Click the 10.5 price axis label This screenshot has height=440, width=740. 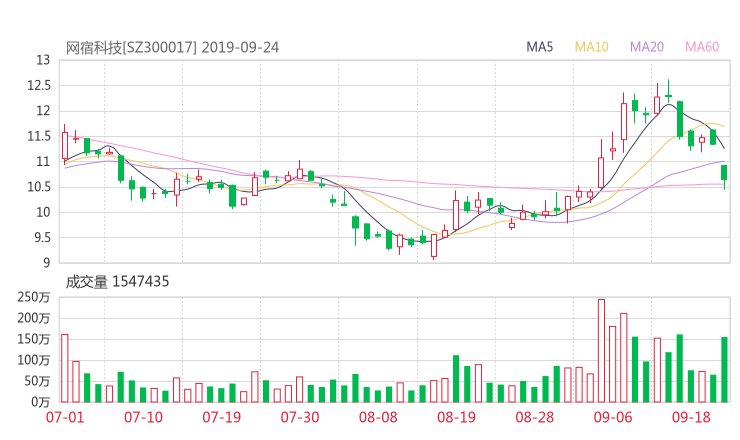(39, 187)
